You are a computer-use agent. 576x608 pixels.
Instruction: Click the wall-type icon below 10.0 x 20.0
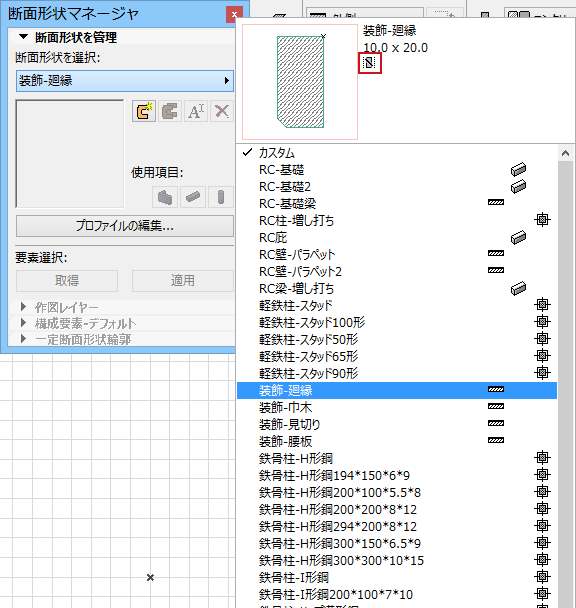click(x=369, y=63)
